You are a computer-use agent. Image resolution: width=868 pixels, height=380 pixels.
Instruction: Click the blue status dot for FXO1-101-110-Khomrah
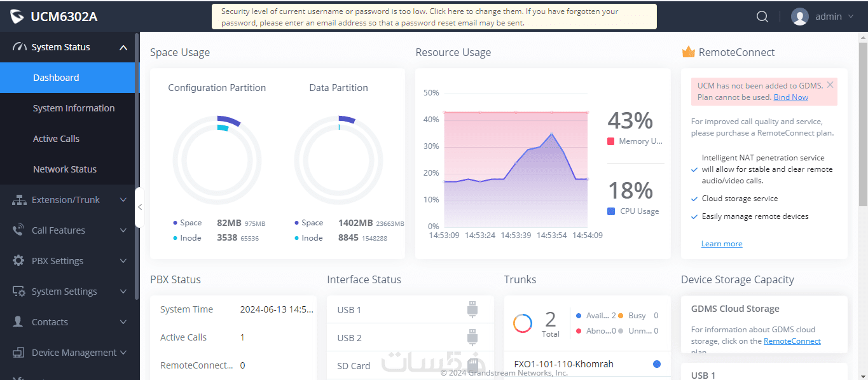pyautogui.click(x=657, y=364)
